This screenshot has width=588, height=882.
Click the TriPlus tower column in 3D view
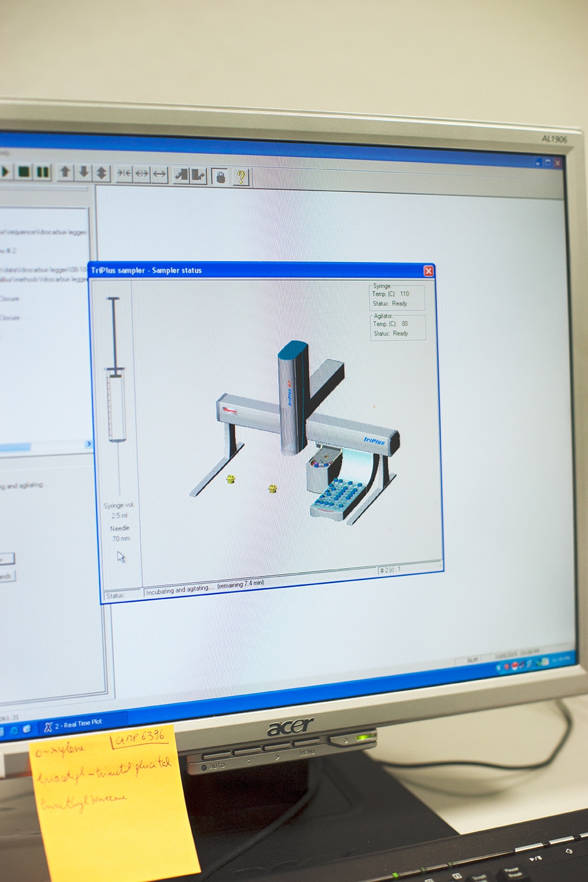pyautogui.click(x=294, y=398)
